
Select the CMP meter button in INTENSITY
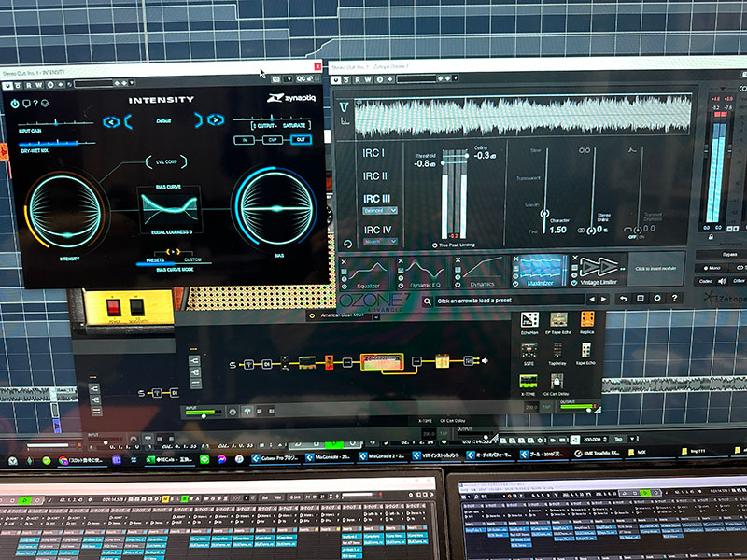(273, 140)
